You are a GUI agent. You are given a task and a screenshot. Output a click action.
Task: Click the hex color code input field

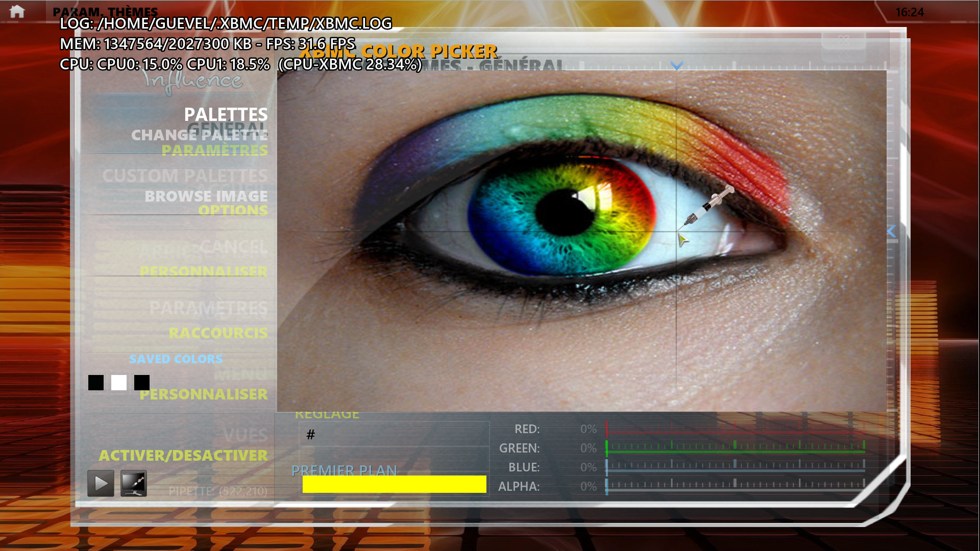pyautogui.click(x=394, y=435)
